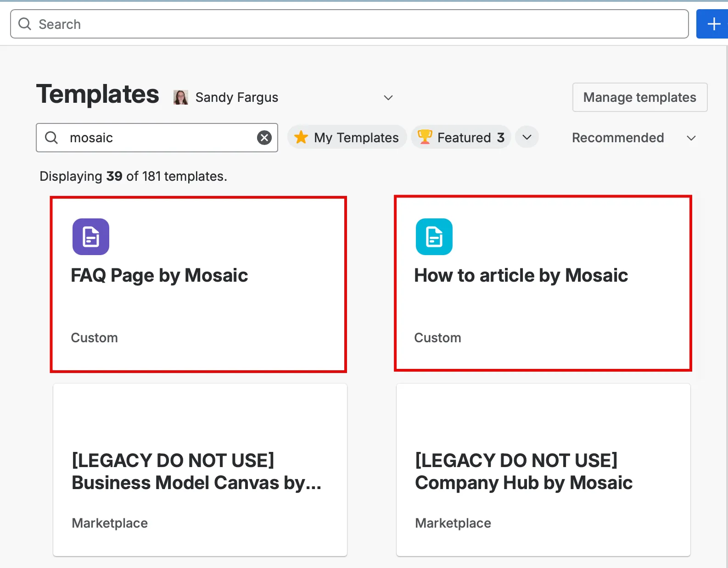Open the Recommended sort dropdown
728x568 pixels.
[634, 138]
